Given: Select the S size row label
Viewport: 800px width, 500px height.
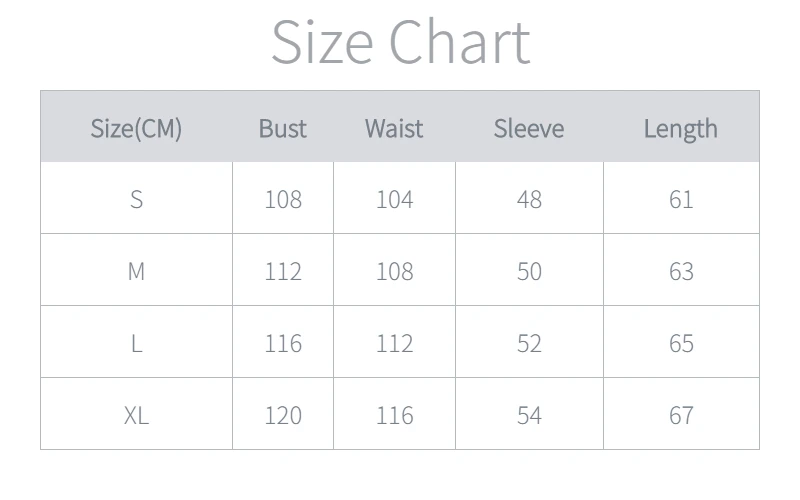Looking at the screenshot, I should pos(136,199).
